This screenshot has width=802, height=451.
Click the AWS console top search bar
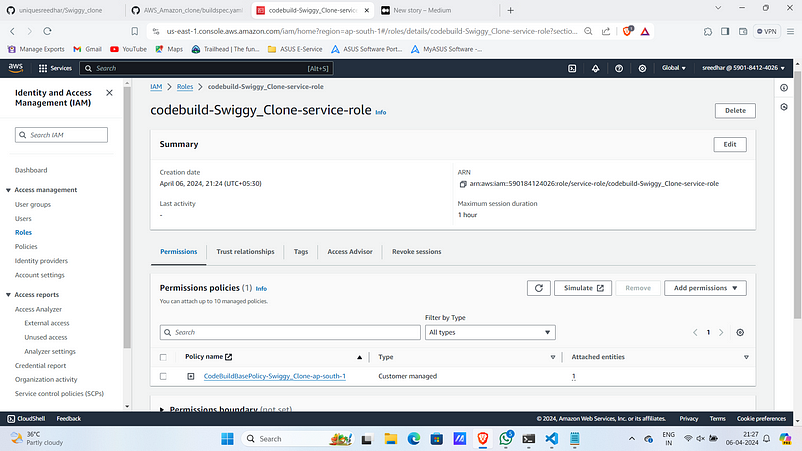(206, 68)
